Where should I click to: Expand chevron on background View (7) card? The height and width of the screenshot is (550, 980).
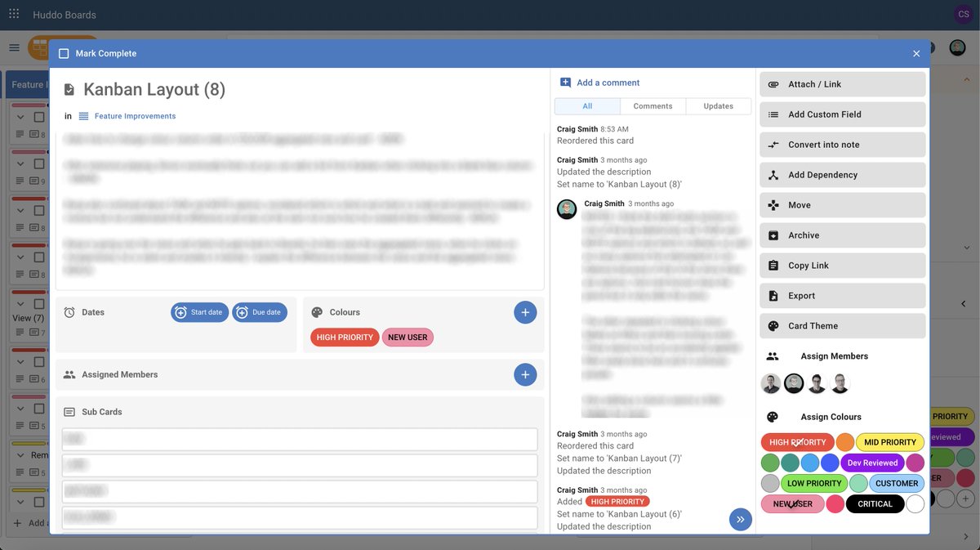[x=20, y=303]
